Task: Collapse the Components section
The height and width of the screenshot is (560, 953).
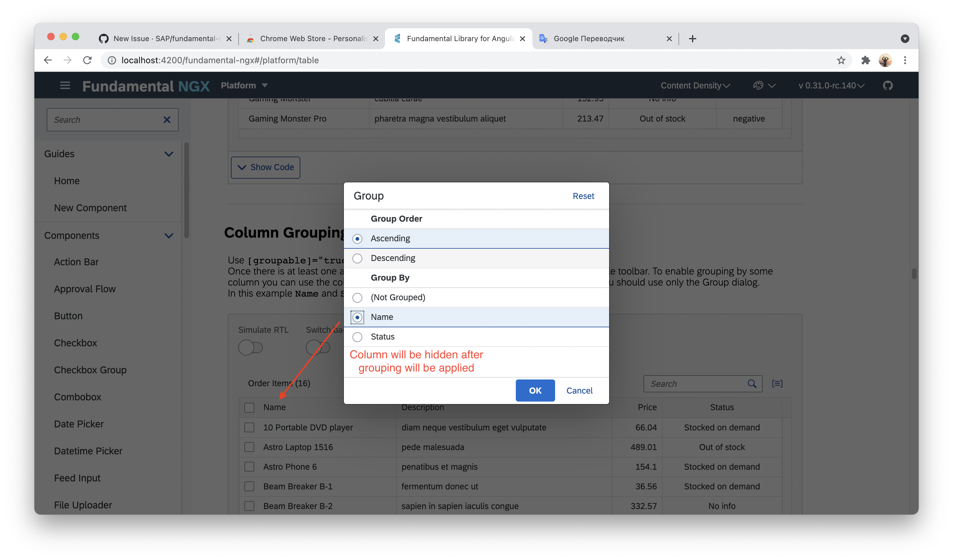Action: pyautogui.click(x=169, y=235)
